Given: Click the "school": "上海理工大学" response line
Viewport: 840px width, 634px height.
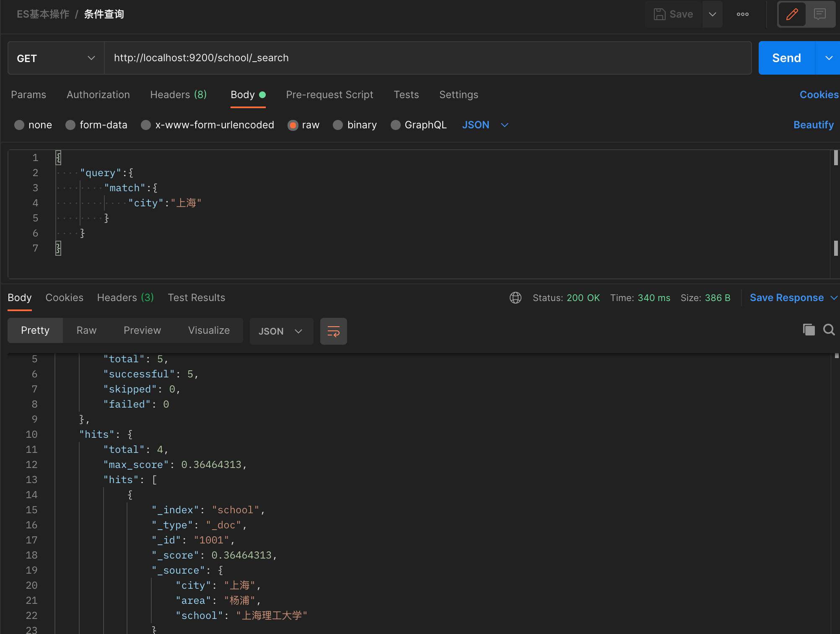Looking at the screenshot, I should point(241,616).
